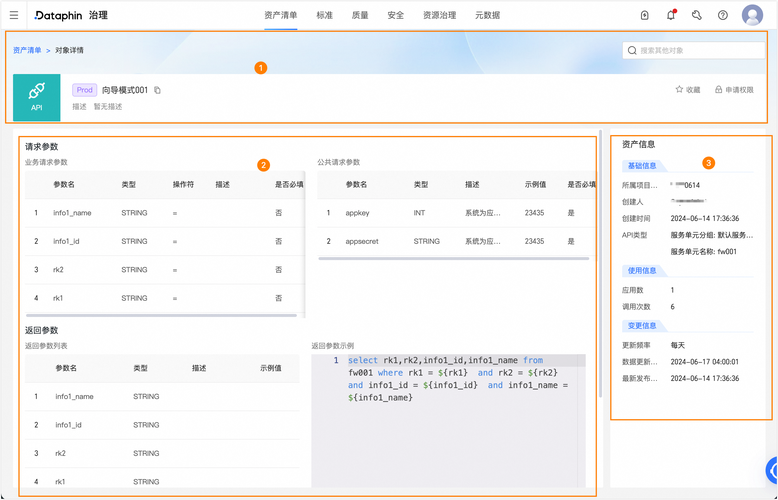Switch to 安全 tab

(x=395, y=15)
